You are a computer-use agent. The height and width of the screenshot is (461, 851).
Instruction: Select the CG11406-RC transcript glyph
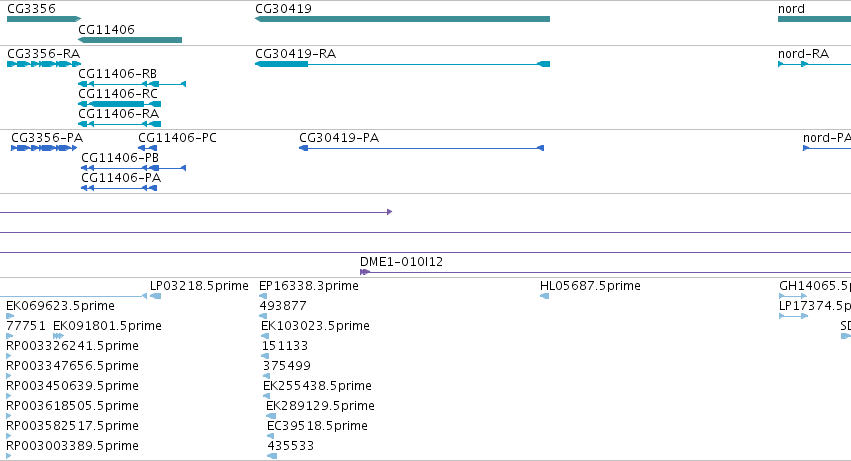[x=119, y=104]
